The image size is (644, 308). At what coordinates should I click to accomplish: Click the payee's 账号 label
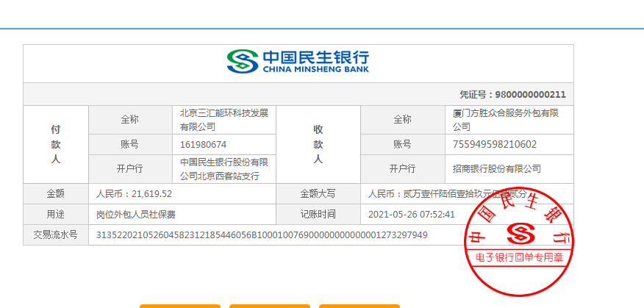point(403,145)
